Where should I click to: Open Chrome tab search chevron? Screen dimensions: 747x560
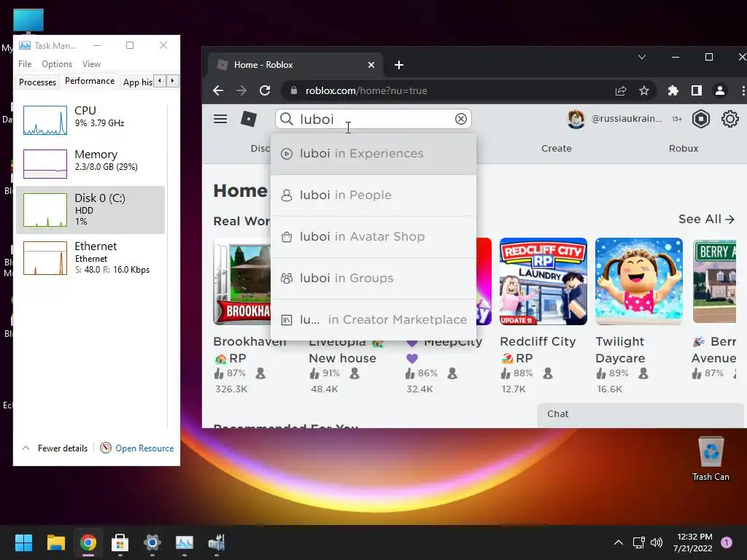point(642,57)
